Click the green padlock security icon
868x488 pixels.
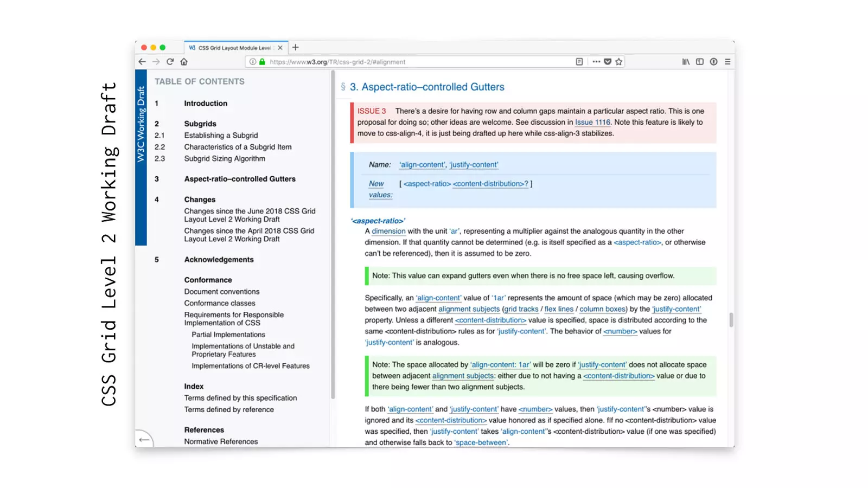coord(262,62)
